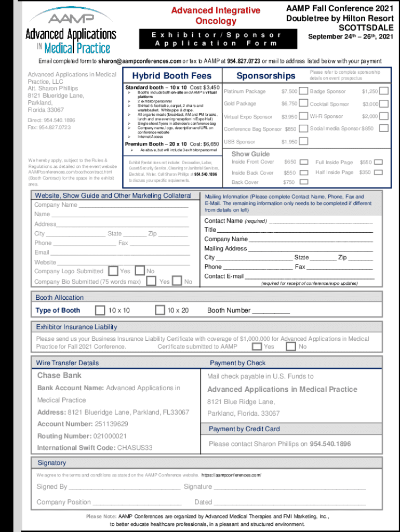Mark Yes for Company Bio Submitted
The image size is (400, 532).
pos(151,281)
